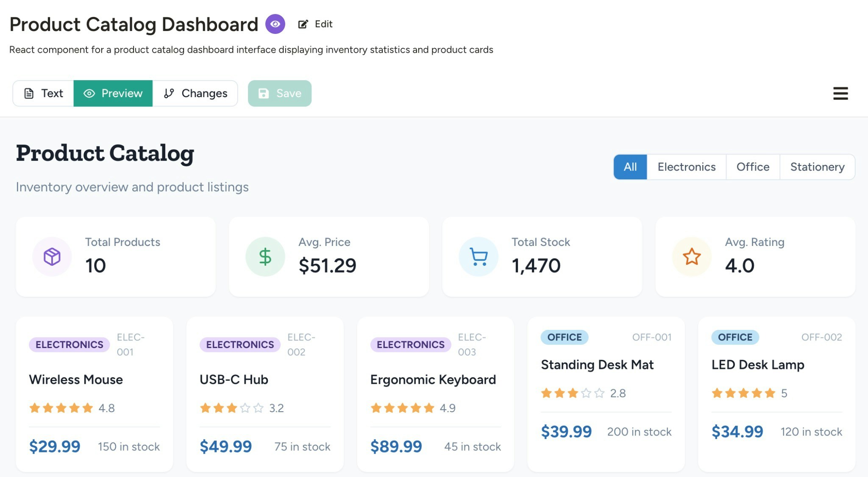Click the Edit pencil icon next to Preview toggle
This screenshot has width=868, height=477.
tap(303, 24)
